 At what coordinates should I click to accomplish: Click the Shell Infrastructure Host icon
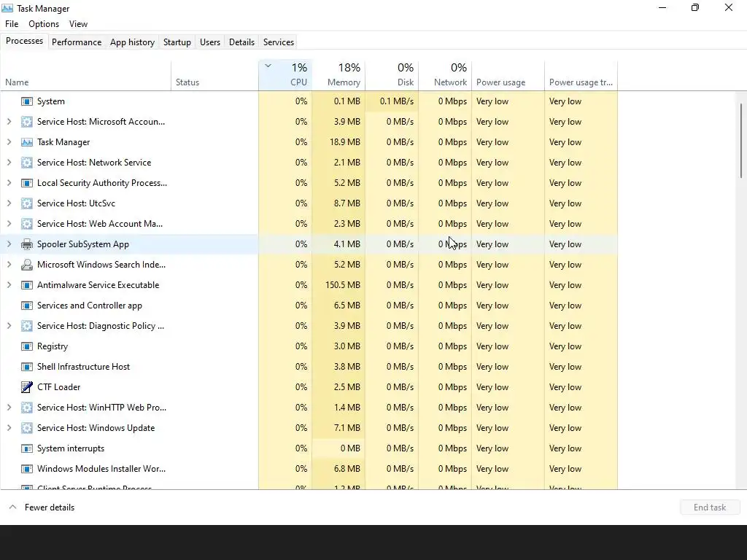click(27, 367)
